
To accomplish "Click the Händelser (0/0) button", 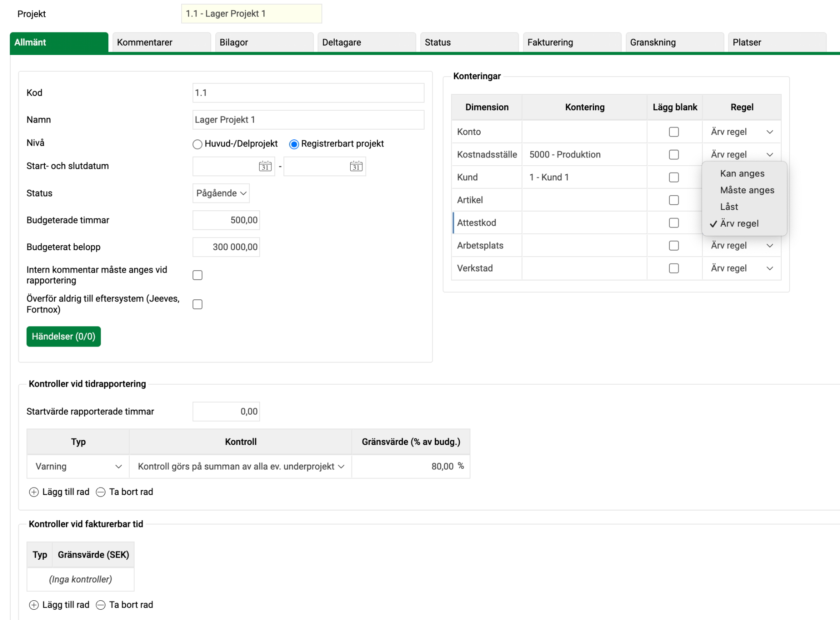I will point(64,337).
